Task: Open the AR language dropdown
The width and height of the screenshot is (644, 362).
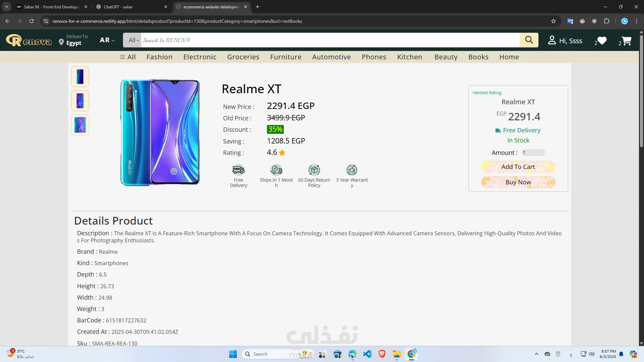Action: [107, 40]
